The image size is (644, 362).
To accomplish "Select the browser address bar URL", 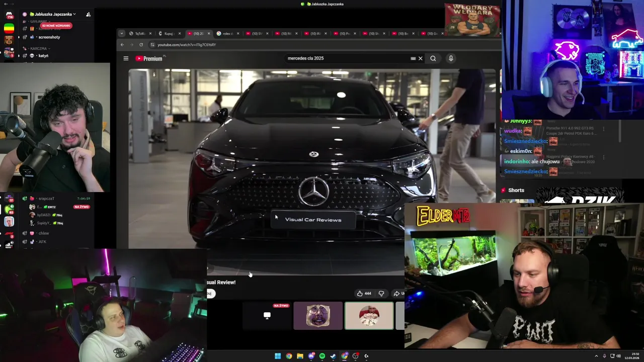I will [187, 45].
